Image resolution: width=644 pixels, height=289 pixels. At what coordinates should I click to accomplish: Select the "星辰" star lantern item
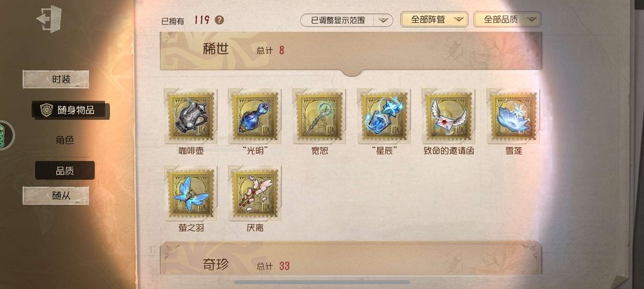[384, 116]
